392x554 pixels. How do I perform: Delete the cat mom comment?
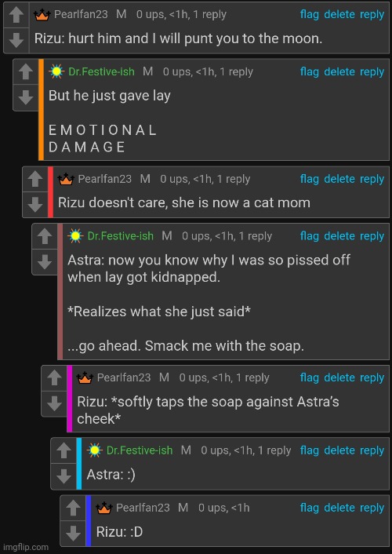pos(339,179)
